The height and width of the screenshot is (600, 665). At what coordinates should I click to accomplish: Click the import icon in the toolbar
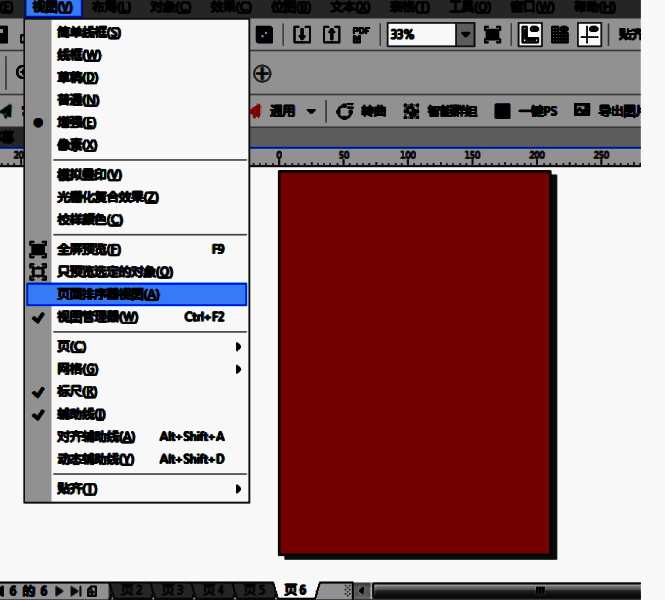point(302,34)
